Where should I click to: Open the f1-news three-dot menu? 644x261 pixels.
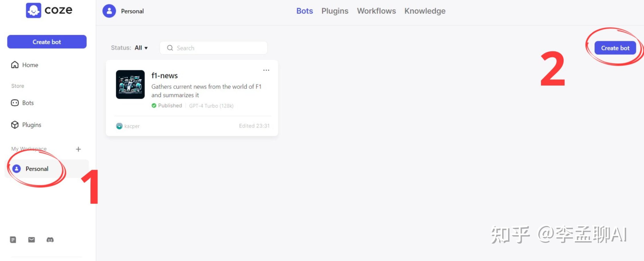tap(266, 70)
